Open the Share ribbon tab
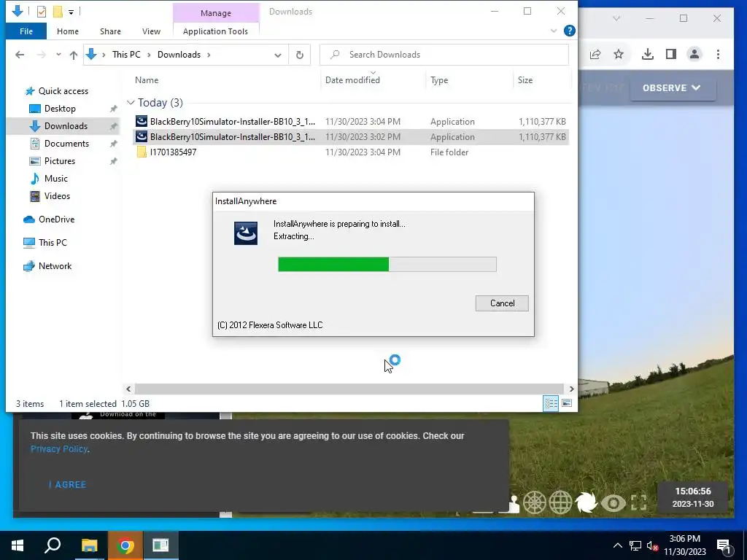Screen dimensions: 747x560 (110, 31)
